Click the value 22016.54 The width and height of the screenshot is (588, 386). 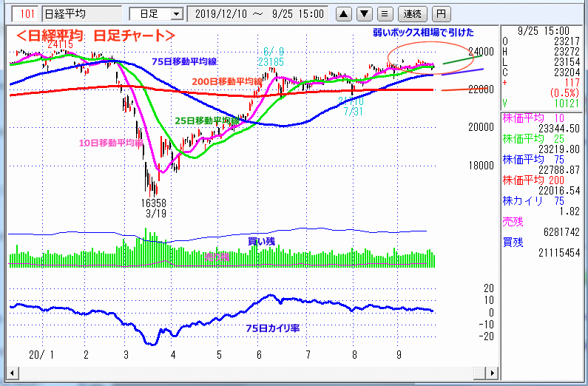pyautogui.click(x=559, y=191)
